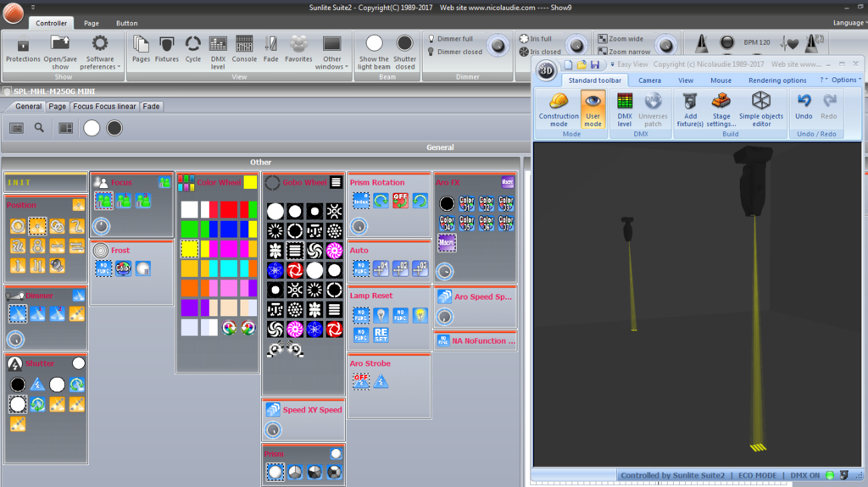Toggle Shutter closed beam button
The image size is (868, 487).
tap(404, 53)
